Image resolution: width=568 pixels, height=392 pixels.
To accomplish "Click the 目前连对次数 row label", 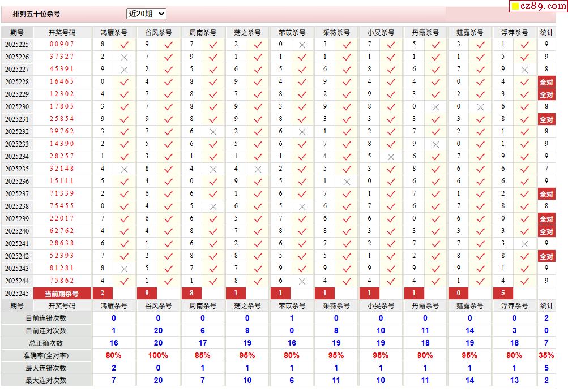I will (46, 331).
